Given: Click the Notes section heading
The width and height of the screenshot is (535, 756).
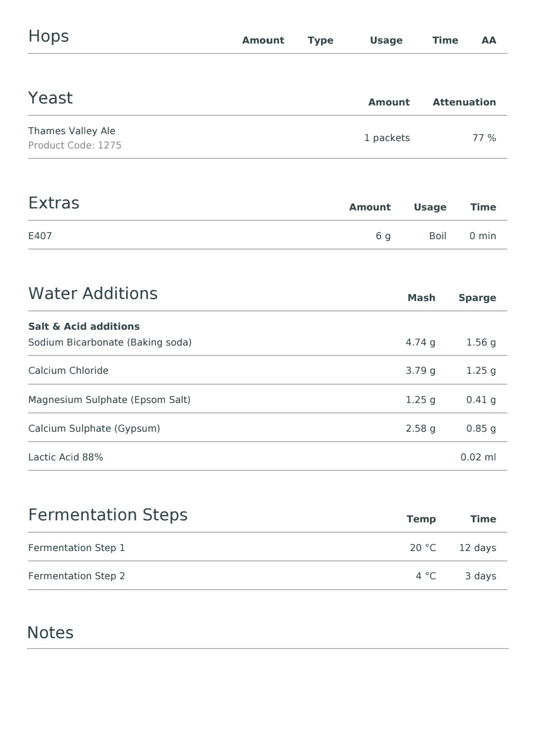Looking at the screenshot, I should click(x=51, y=633).
